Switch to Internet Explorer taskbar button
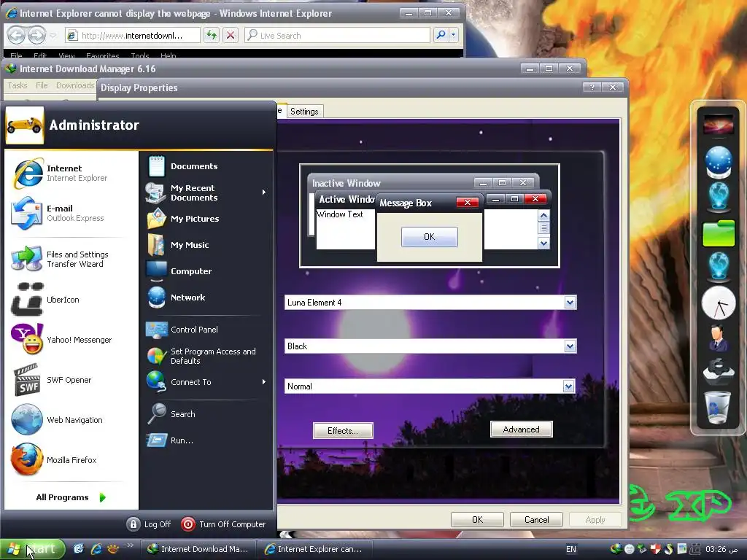 (x=316, y=549)
